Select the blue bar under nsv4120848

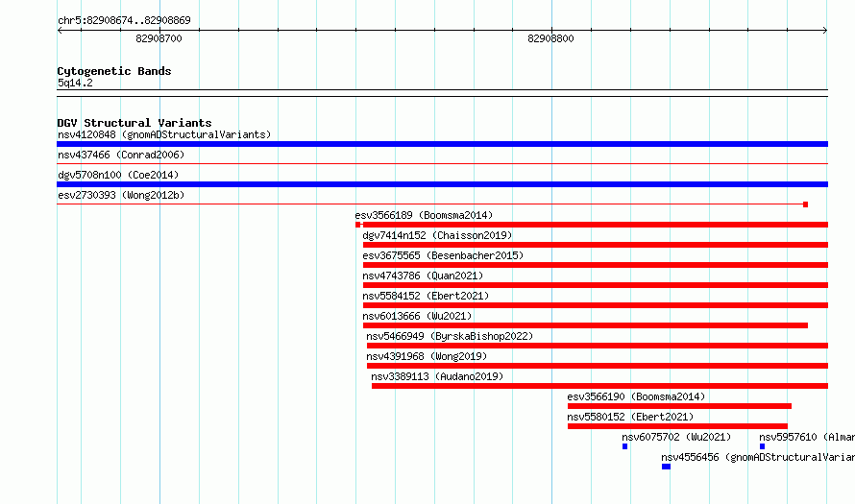[x=442, y=144]
